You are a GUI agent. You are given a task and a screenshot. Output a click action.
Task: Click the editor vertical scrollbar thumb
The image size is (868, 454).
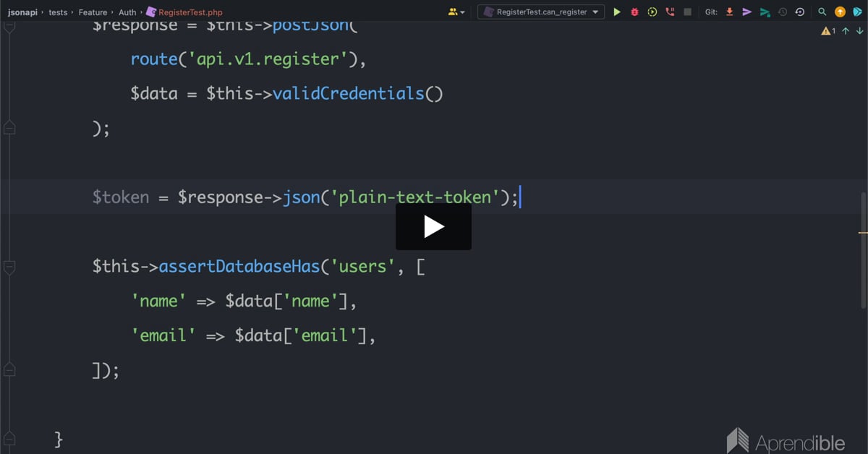click(x=863, y=249)
